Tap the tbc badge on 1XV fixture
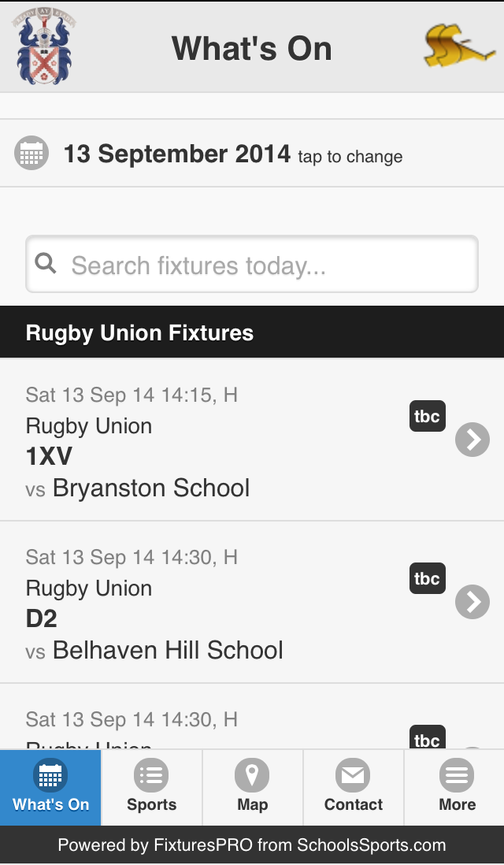 coord(427,416)
